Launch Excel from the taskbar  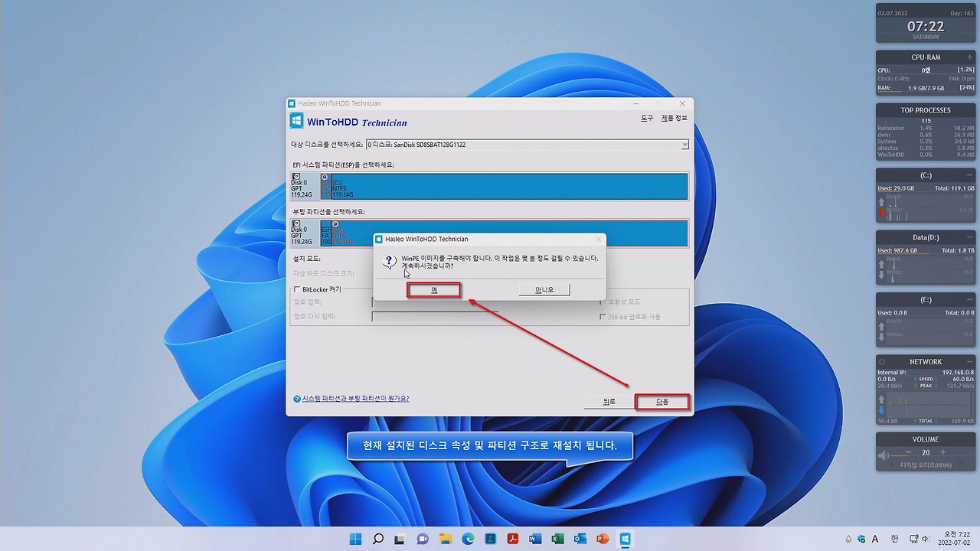[x=557, y=539]
